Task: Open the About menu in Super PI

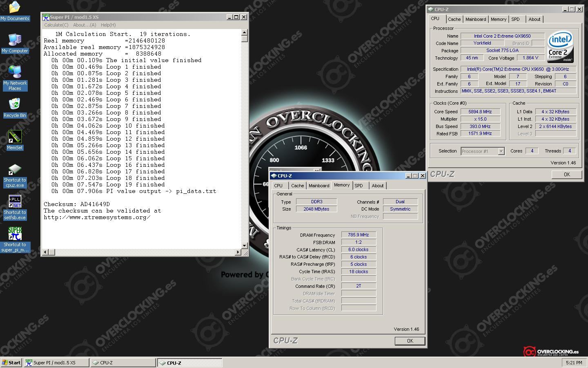Action: click(85, 25)
